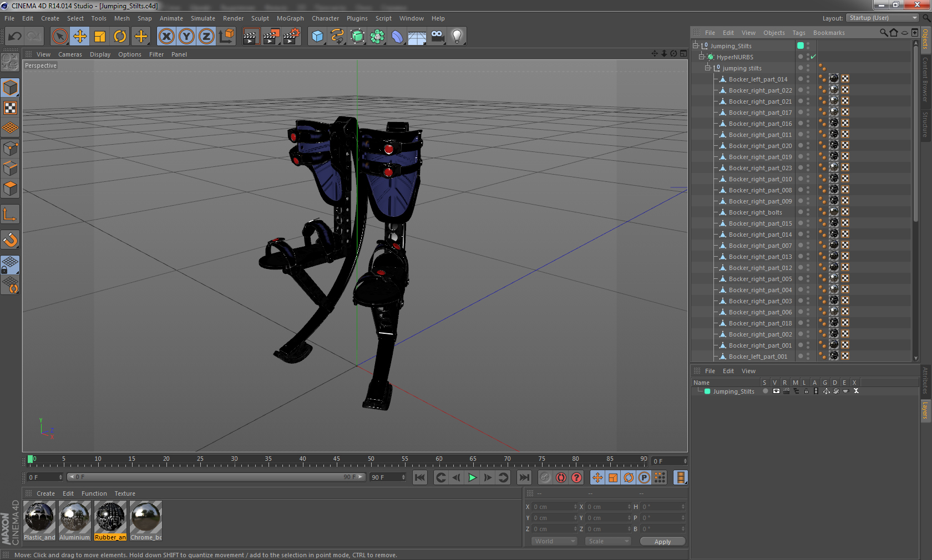Open the deformer tools icon

click(397, 37)
